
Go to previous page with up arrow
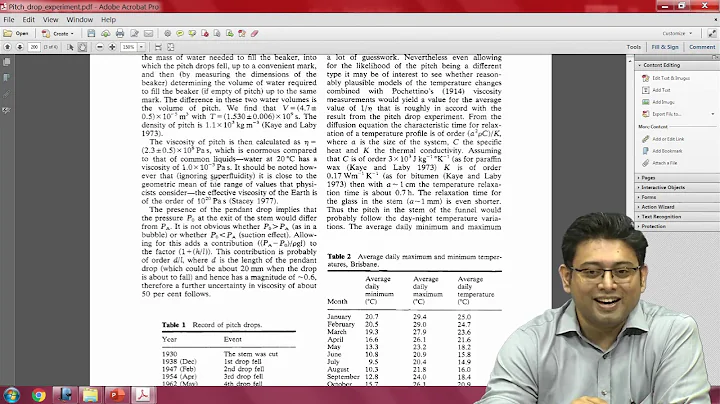7,47
